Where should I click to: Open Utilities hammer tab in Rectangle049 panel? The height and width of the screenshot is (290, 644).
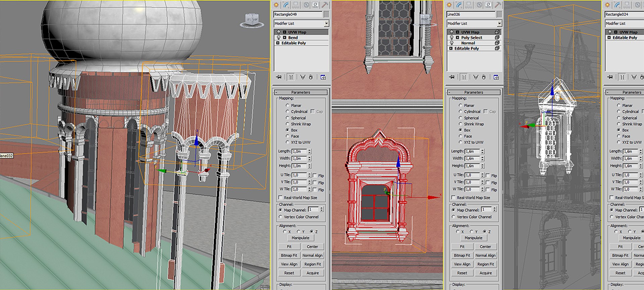(x=325, y=5)
